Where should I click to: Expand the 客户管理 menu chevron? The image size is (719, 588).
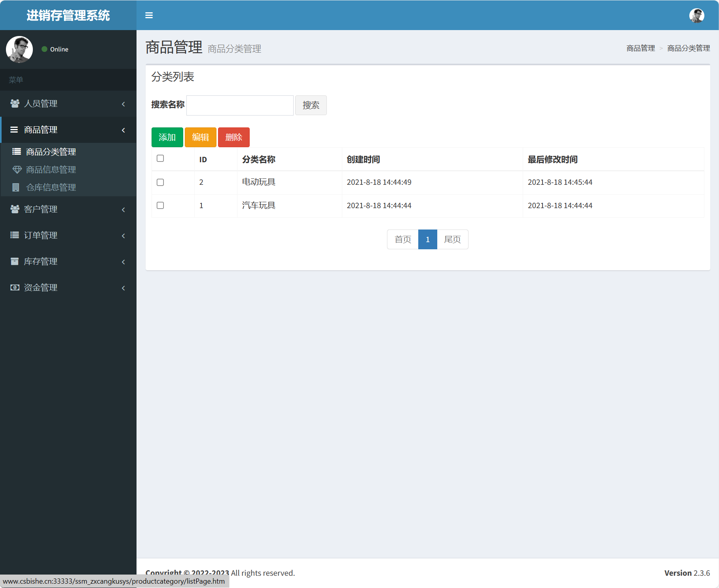(x=123, y=210)
